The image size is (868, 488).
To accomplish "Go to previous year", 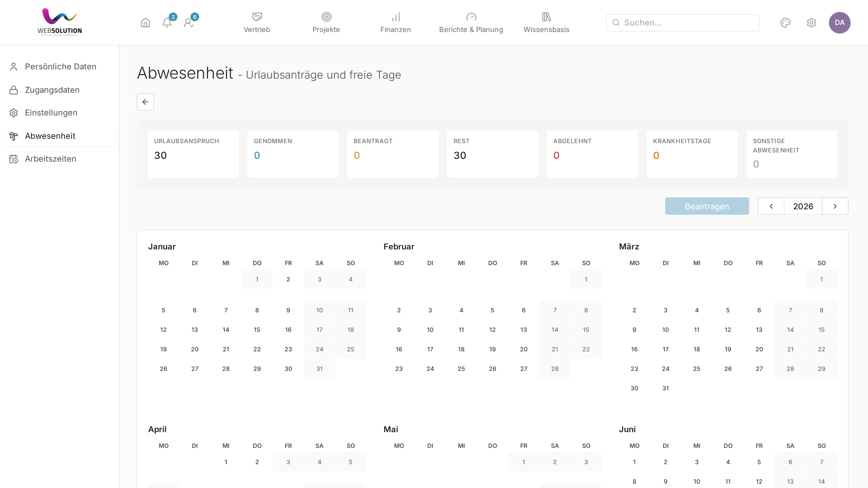I will point(771,206).
